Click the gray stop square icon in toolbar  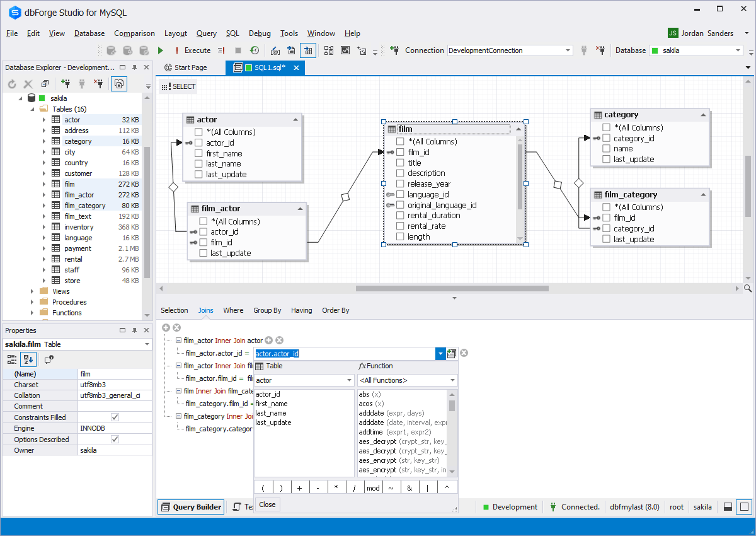coord(238,50)
